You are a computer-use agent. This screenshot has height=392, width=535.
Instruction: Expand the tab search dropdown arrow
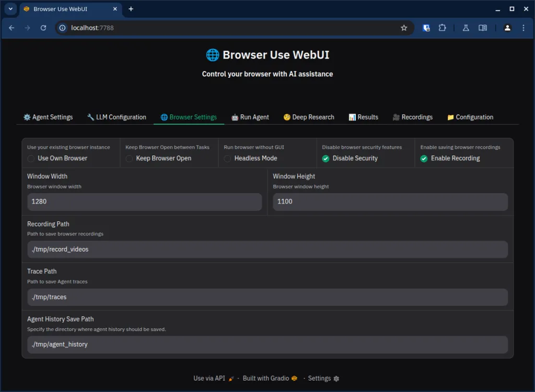pos(10,9)
